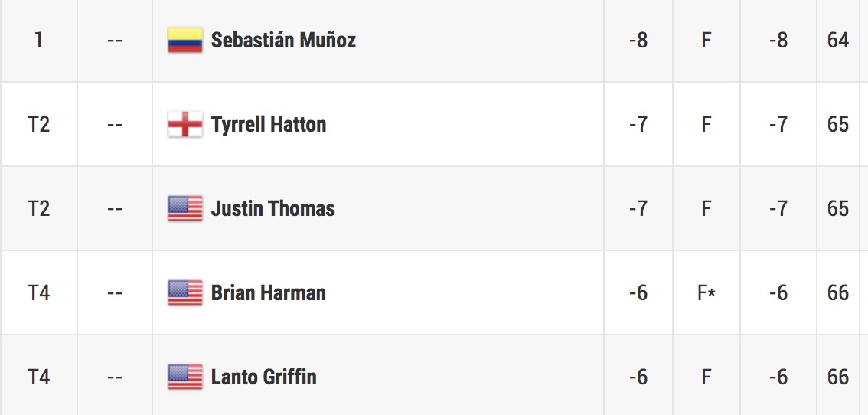This screenshot has width=868, height=415.
Task: Click the USA flag beside Brian Harman
Action: tap(184, 292)
